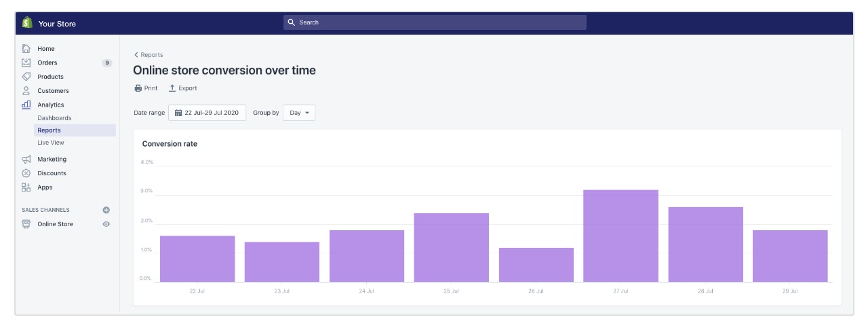Click the 22 Jul bar

(x=197, y=259)
